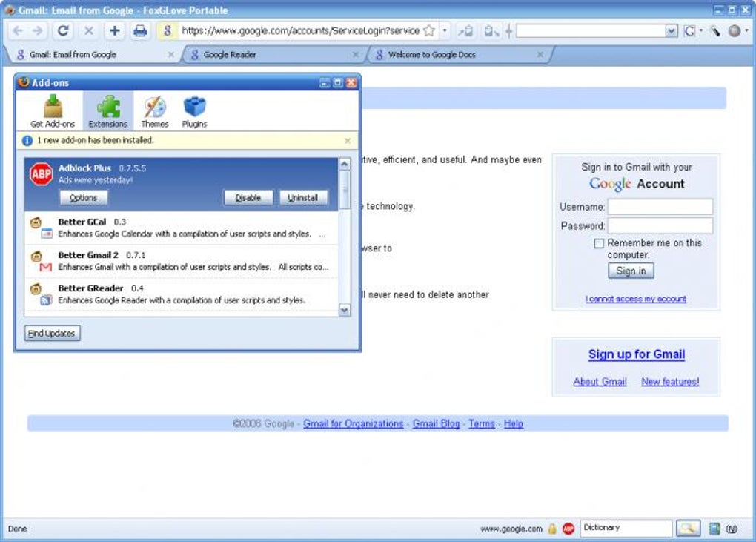756x542 pixels.
Task: Dismiss the new add-on installed notification
Action: click(348, 141)
